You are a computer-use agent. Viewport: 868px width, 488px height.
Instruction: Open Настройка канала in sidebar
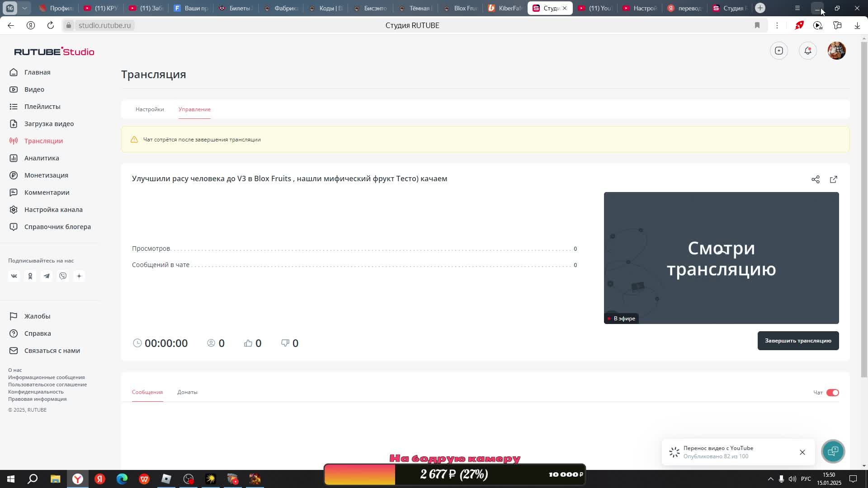pos(53,210)
